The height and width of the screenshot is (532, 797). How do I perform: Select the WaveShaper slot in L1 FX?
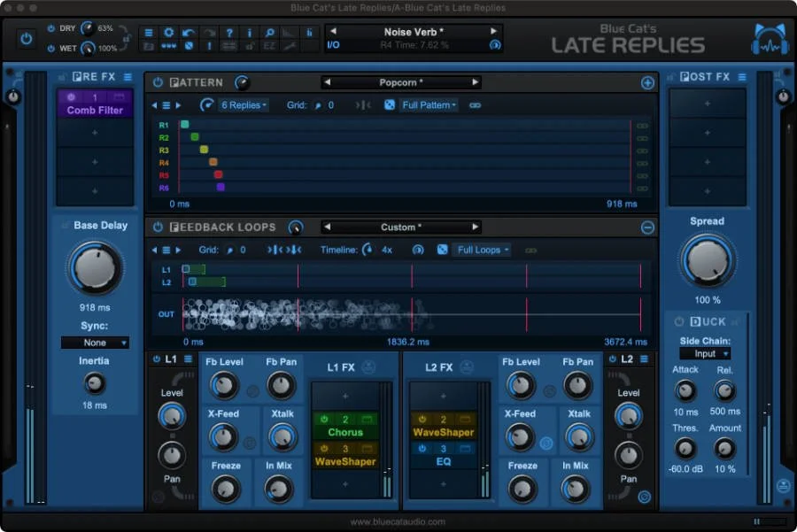[345, 455]
